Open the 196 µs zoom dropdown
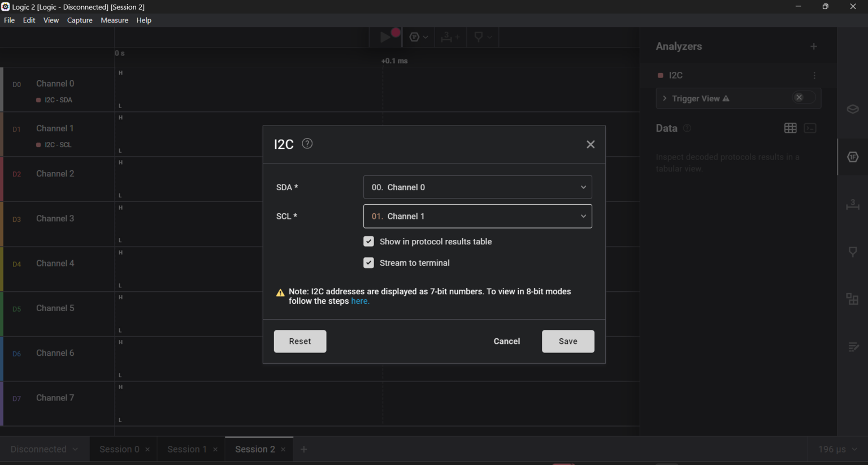The height and width of the screenshot is (465, 868). pyautogui.click(x=837, y=449)
